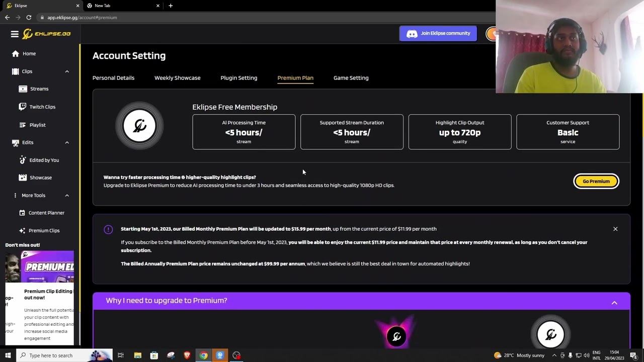Viewport: 644px width, 362px height.
Task: Click the Highlight Clip Output card
Action: 460,132
